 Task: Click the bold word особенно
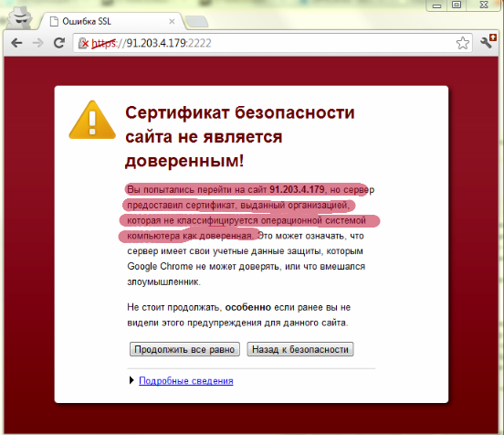click(248, 307)
